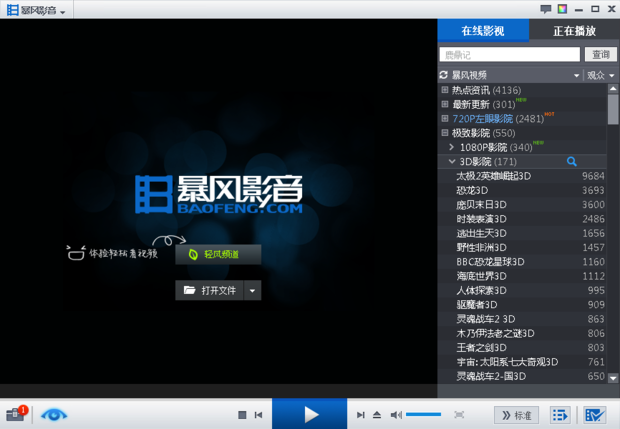
Task: Click the Next track button
Action: (x=360, y=415)
